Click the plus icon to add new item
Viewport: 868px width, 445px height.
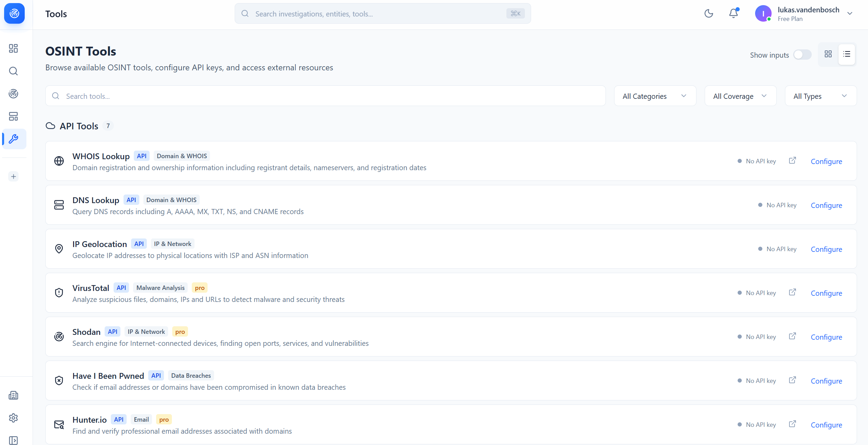(x=14, y=176)
